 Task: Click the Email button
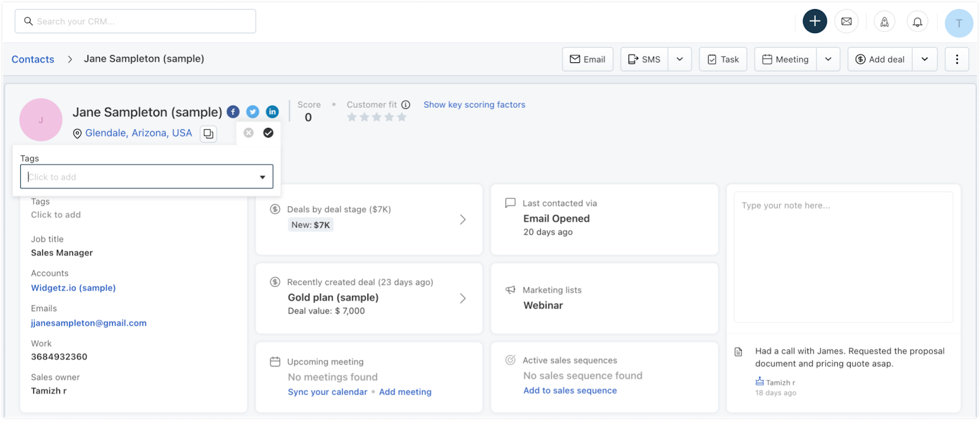pos(587,59)
